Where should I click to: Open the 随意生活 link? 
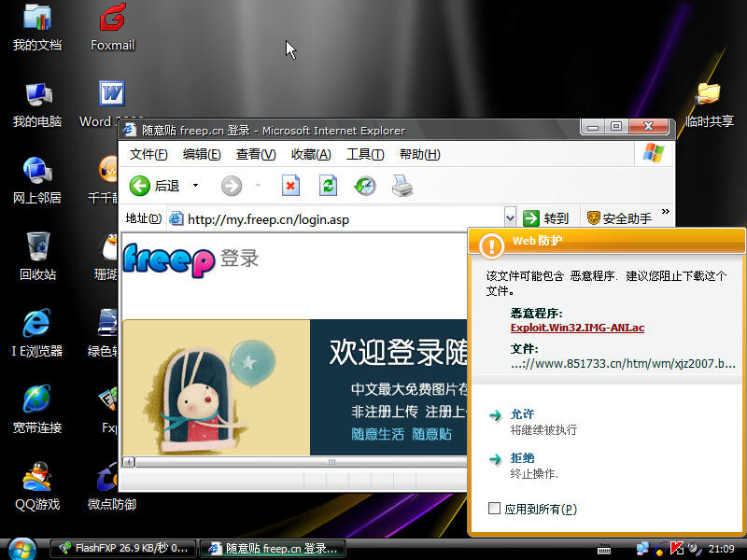click(x=377, y=434)
